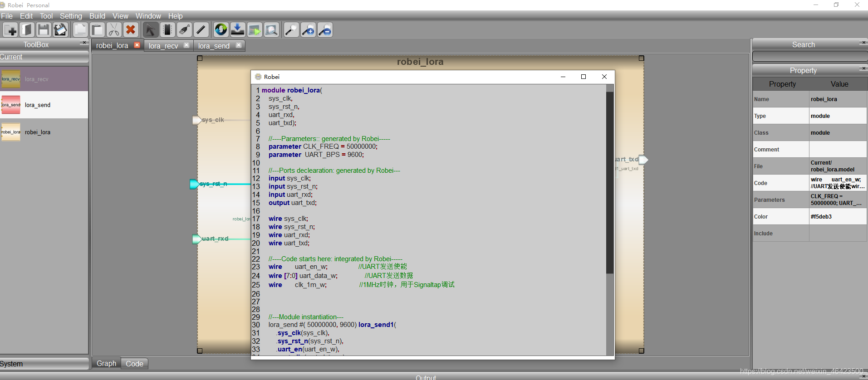
Task: Edit the Parameters value CLK_FREQ
Action: pyautogui.click(x=838, y=200)
